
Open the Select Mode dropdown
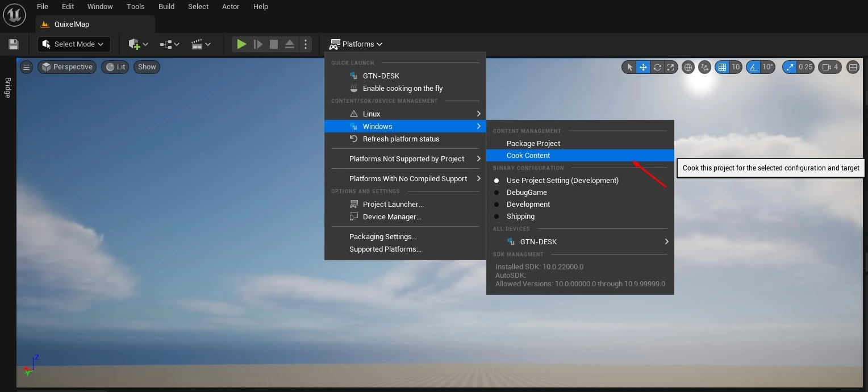point(73,44)
